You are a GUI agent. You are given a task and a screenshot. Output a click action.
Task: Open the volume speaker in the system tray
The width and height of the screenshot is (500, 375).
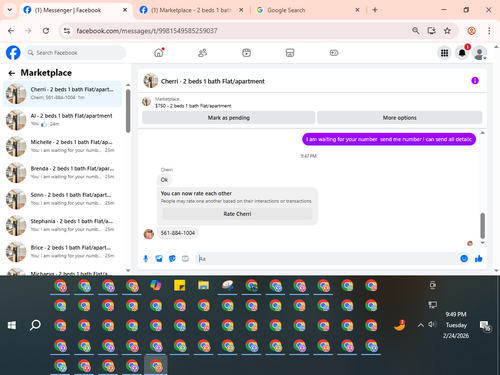click(432, 324)
